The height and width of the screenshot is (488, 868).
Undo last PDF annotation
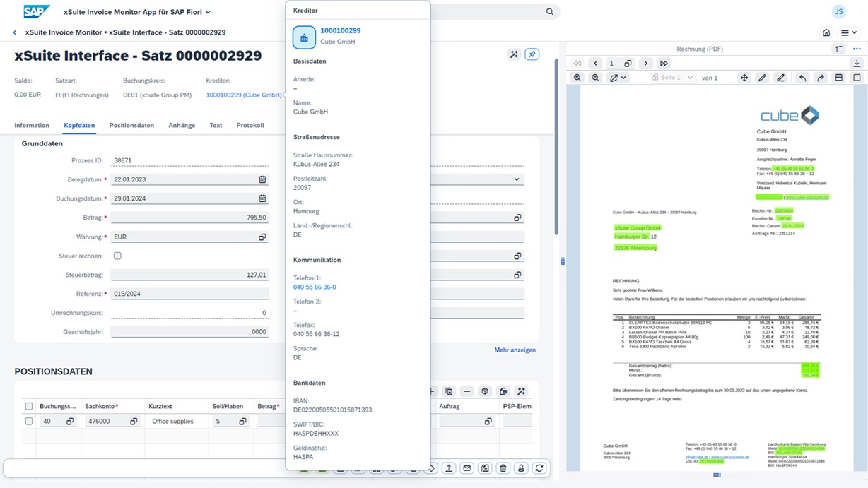pos(802,78)
